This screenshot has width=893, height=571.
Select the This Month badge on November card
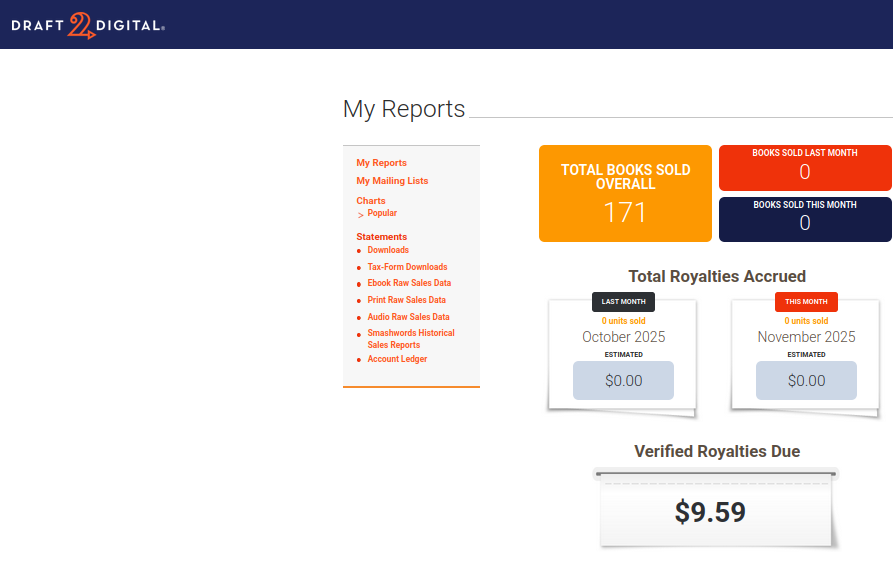(806, 302)
